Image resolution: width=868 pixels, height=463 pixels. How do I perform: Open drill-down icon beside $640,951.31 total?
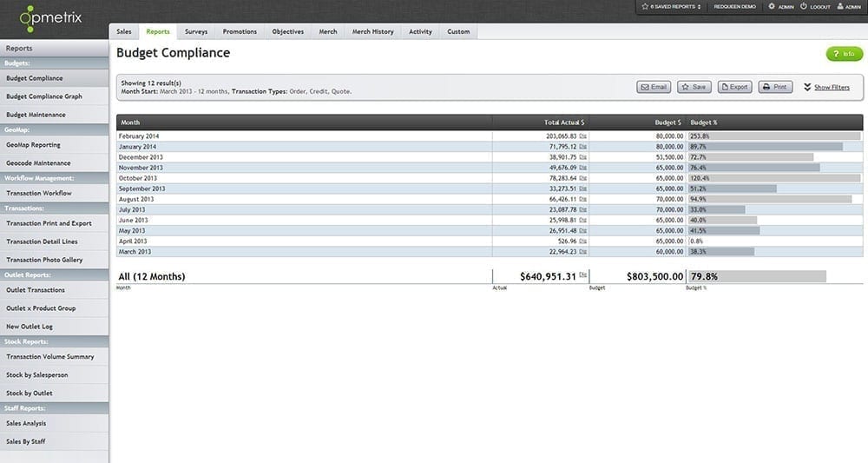click(583, 274)
